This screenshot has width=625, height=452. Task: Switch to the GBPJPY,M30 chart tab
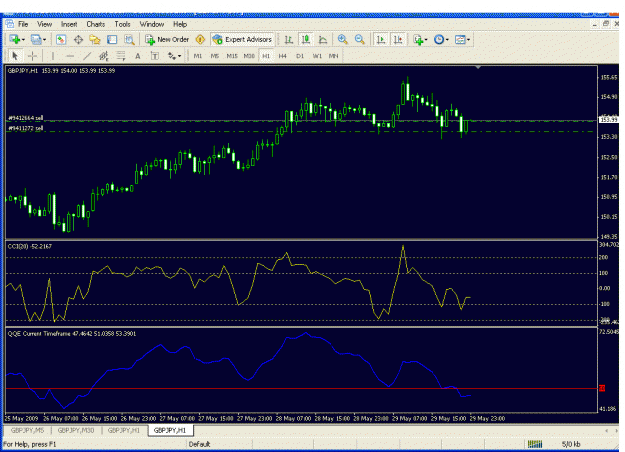[x=76, y=430]
